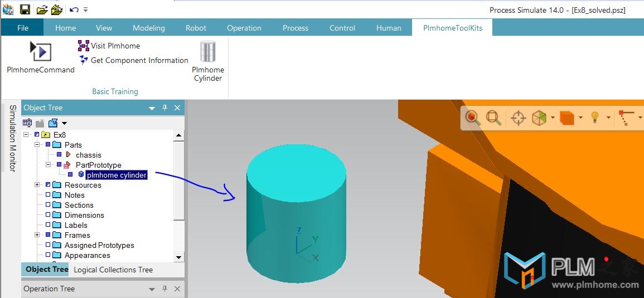The image size is (644, 298).
Task: Switch to the View ribbon tab
Action: 104,28
